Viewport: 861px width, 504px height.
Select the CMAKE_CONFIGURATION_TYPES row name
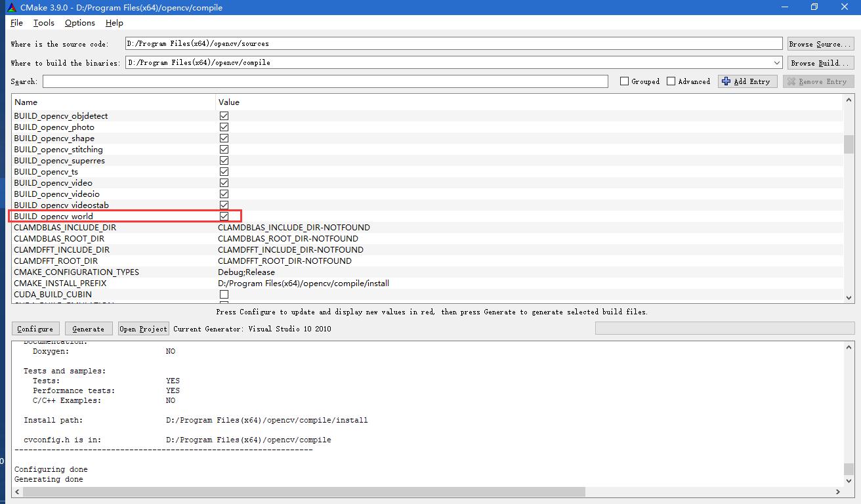pyautogui.click(x=76, y=272)
